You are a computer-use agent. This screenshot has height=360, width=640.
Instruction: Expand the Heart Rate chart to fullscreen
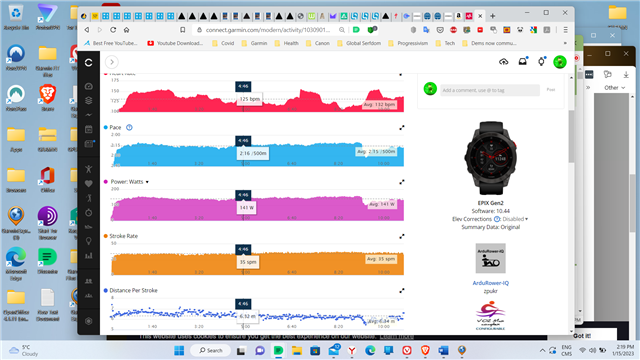(401, 74)
